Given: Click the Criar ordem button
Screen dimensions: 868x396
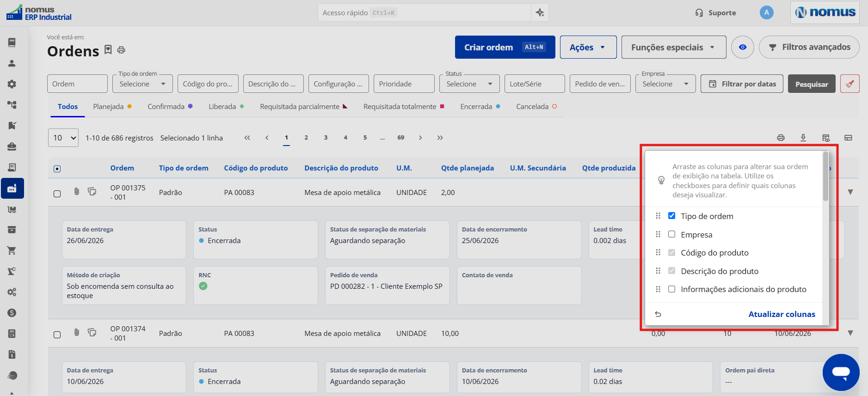Looking at the screenshot, I should tap(505, 47).
